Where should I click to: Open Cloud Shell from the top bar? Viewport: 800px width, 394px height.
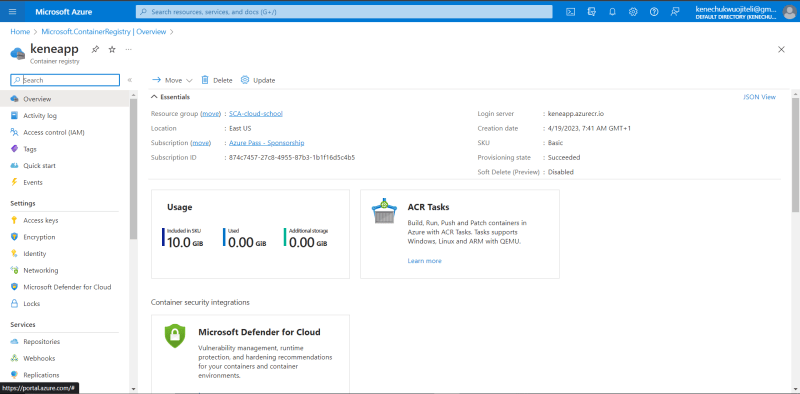click(571, 12)
